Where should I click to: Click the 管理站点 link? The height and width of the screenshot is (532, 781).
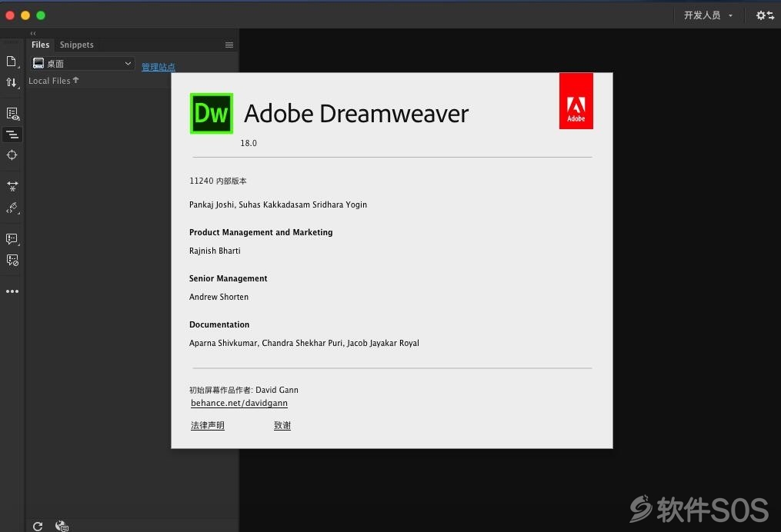click(x=159, y=67)
